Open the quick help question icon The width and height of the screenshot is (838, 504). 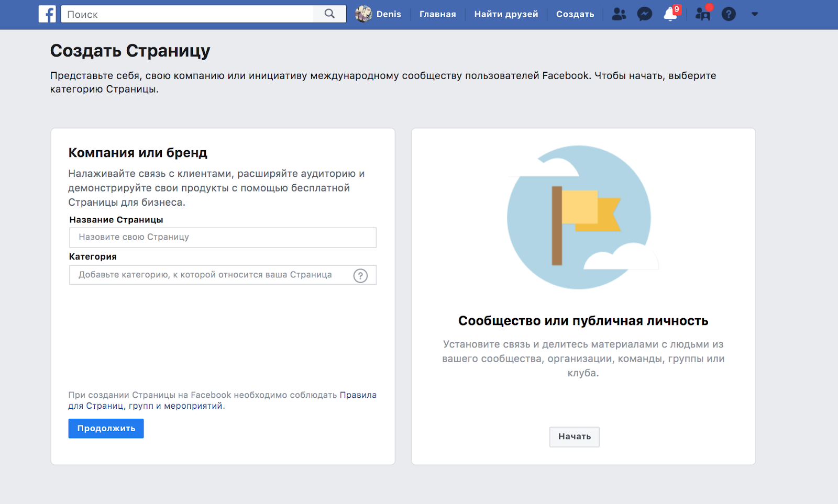click(x=729, y=14)
